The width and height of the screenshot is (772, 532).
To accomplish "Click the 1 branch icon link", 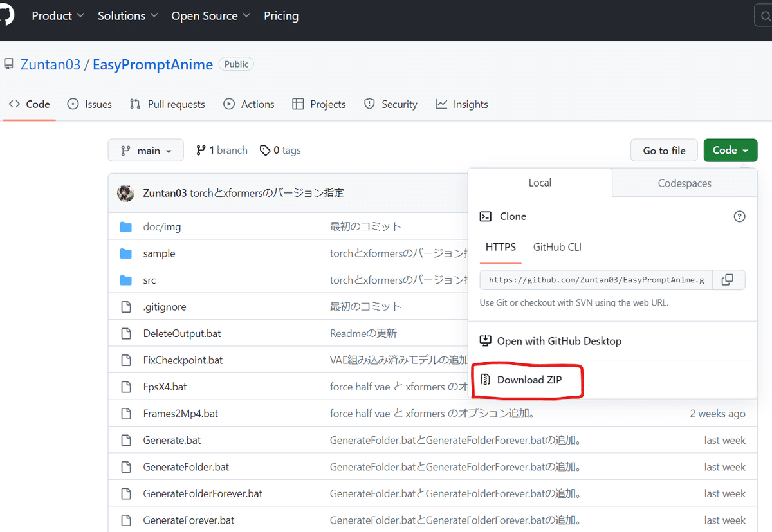I will click(x=222, y=151).
